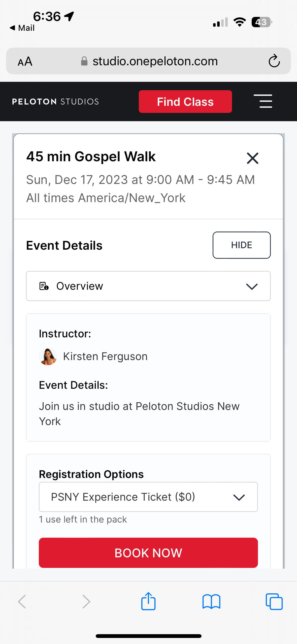Tap the '1 use left in the pack' text
297x644 pixels.
83,520
